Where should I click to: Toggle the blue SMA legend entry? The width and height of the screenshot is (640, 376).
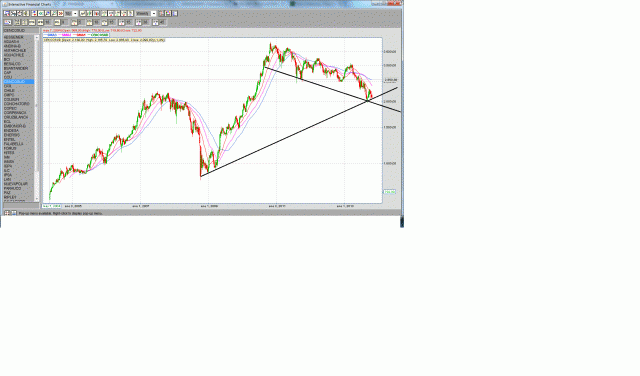click(x=50, y=35)
